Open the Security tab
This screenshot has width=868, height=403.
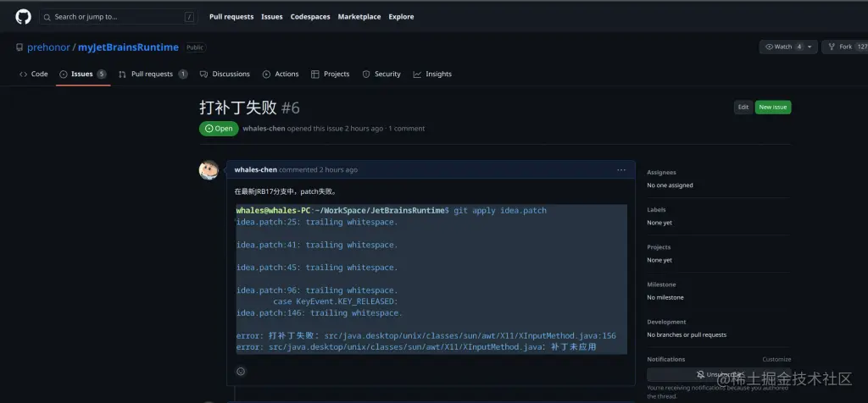point(381,74)
